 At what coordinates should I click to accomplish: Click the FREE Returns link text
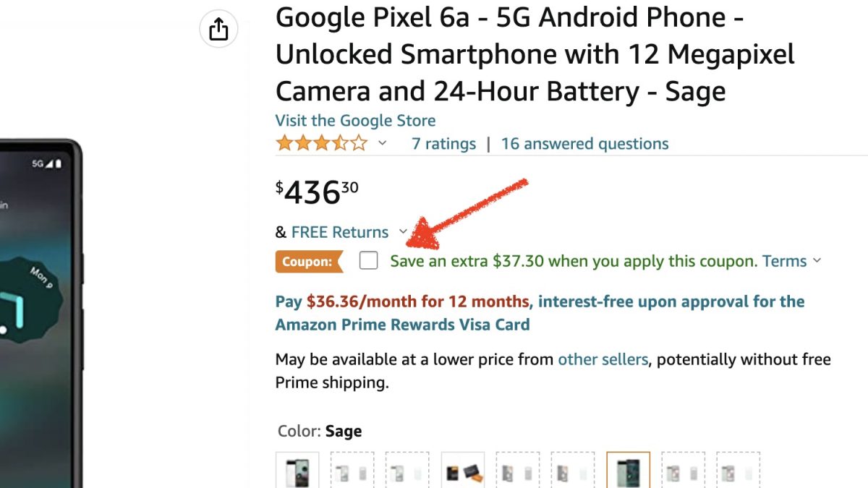pos(340,232)
